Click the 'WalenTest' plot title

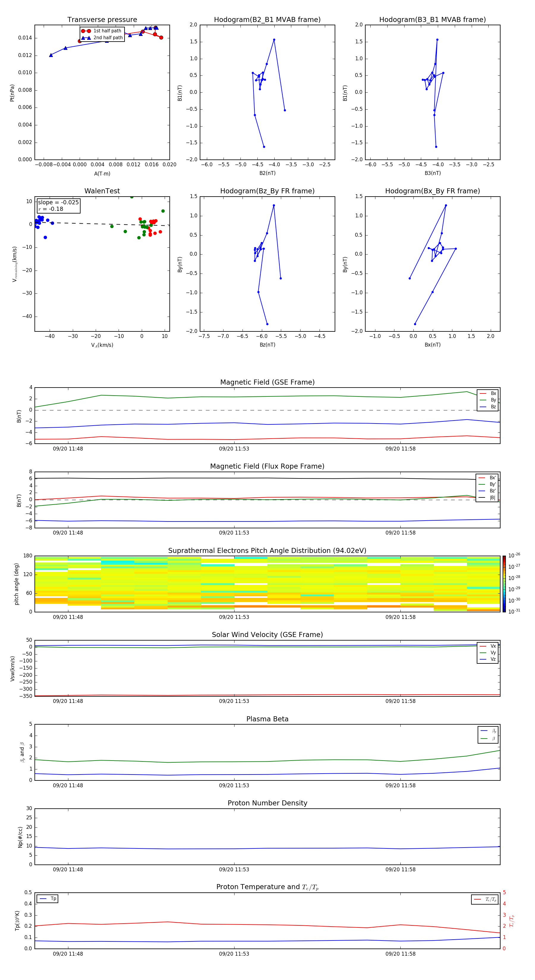pos(102,191)
